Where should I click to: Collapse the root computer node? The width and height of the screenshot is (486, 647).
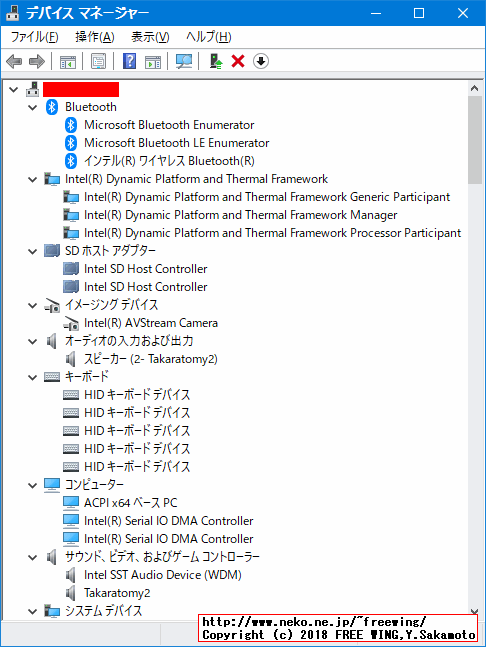[14, 89]
